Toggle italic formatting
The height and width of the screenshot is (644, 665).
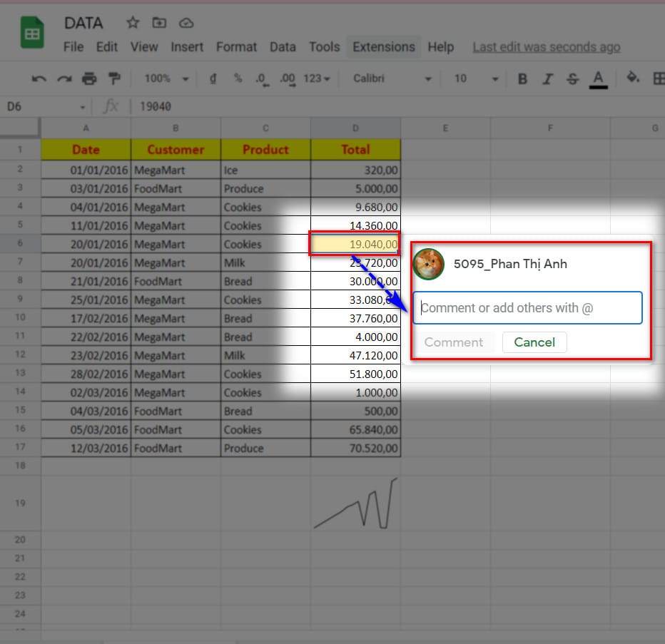tap(548, 78)
